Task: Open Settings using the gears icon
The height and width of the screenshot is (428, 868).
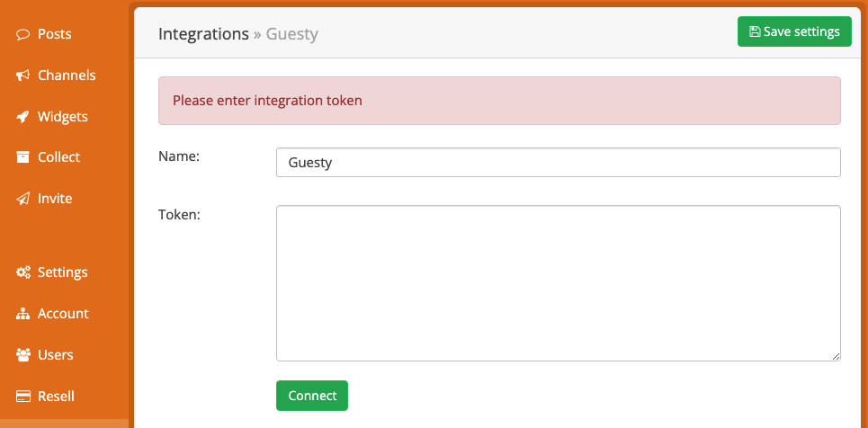Action: click(x=22, y=272)
